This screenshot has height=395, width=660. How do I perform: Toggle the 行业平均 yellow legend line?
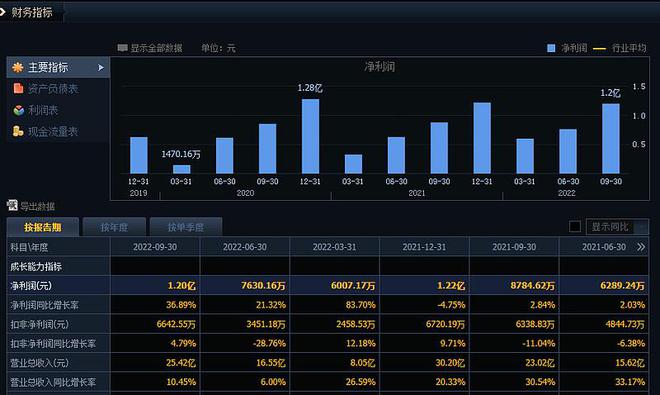tap(599, 49)
